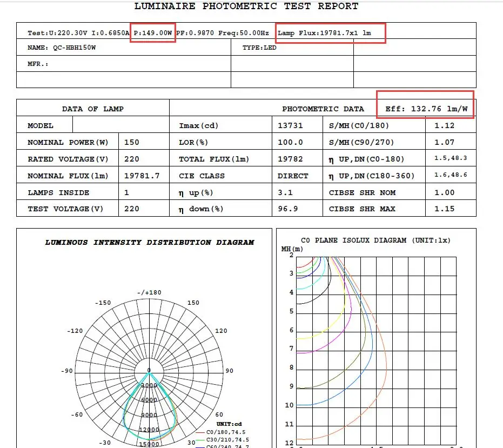Image resolution: width=503 pixels, height=448 pixels.
Task: Click the "3000" candela ring label
Action: click(x=149, y=385)
